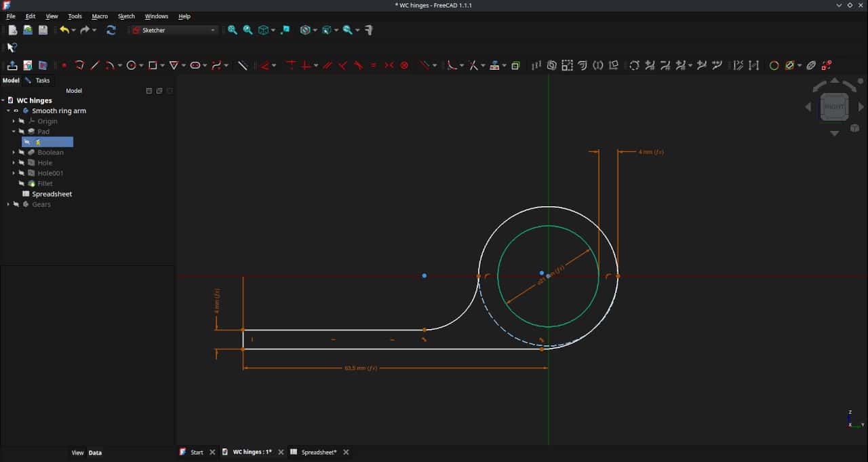The width and height of the screenshot is (868, 462).
Task: Expand the Hole001 tree node
Action: [14, 173]
